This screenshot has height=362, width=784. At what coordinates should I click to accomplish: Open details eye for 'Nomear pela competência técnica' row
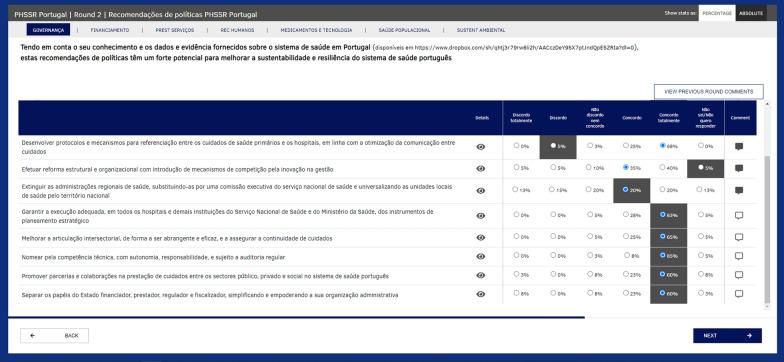[x=481, y=256]
